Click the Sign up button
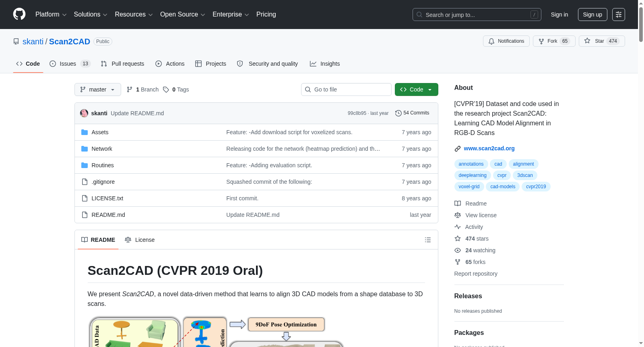This screenshot has height=347, width=644. tap(592, 15)
